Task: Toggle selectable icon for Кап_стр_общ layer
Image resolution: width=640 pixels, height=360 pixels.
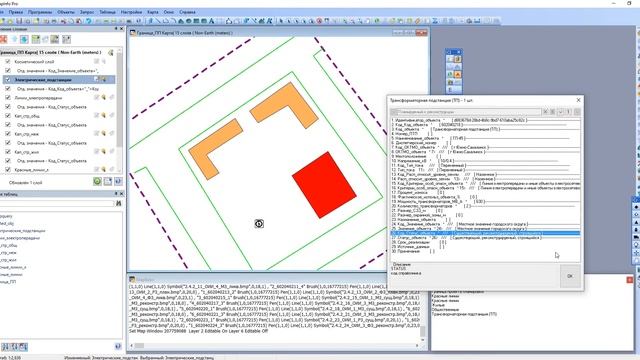Action: 104,116
